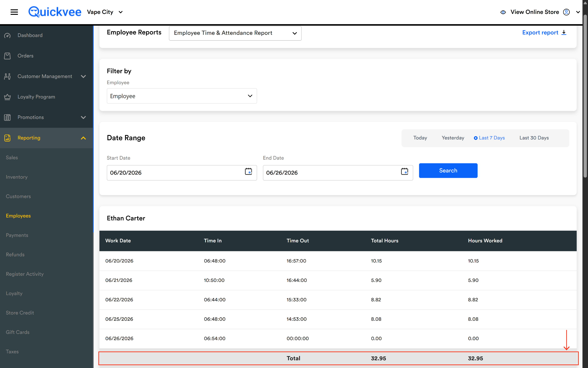Open the Employee Time & Attendance Report dropdown

pyautogui.click(x=235, y=33)
